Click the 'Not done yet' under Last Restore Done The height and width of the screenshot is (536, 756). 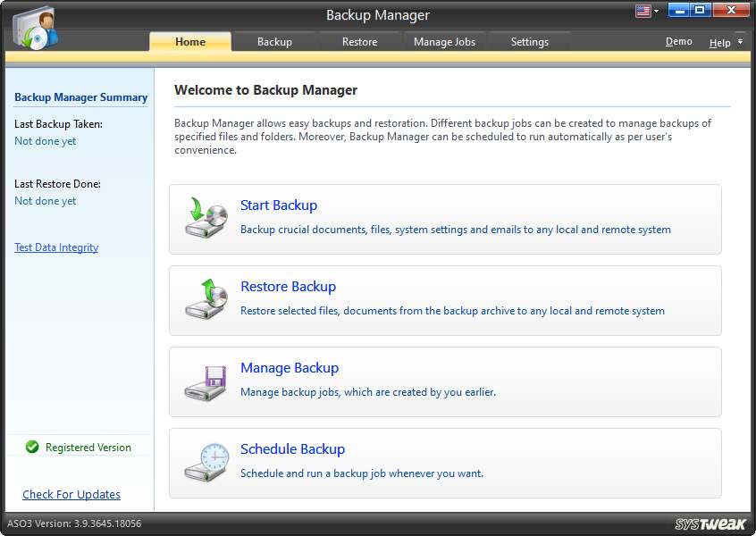(x=46, y=201)
